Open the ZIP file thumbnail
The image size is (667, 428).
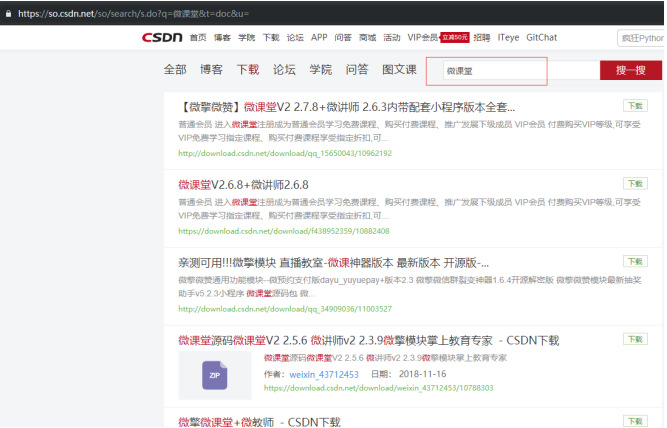pyautogui.click(x=214, y=375)
